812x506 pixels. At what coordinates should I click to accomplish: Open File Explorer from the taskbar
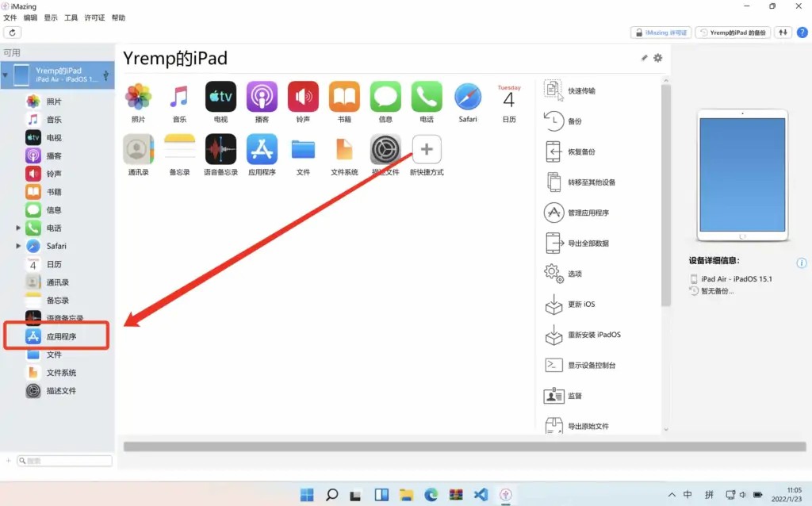[x=406, y=495]
